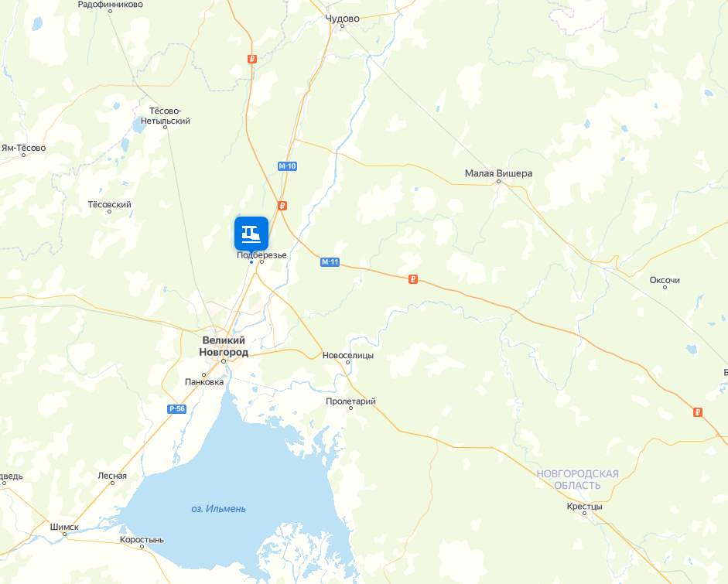Screen dimensions: 728x584
Task: Select the M-10 highway shield
Action: (x=287, y=166)
